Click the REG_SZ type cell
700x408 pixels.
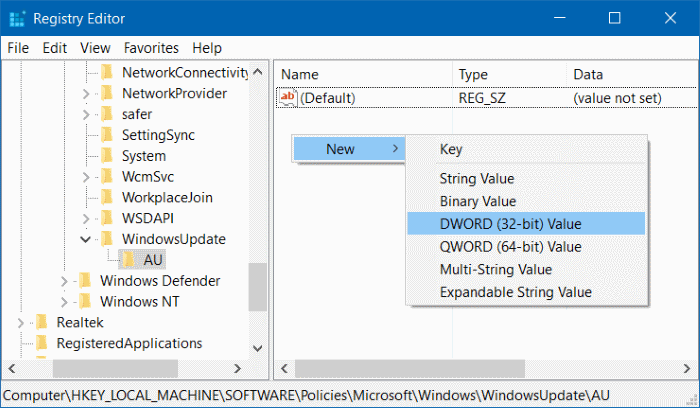[482, 98]
